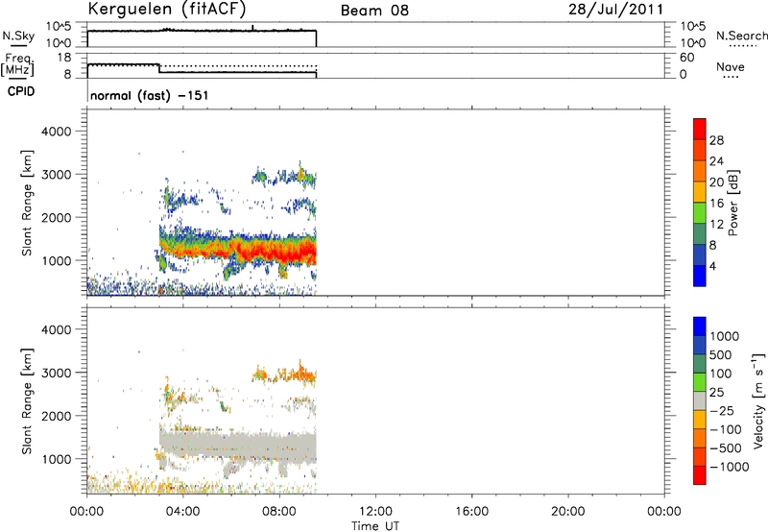The image size is (768, 532).
Task: Click the "Freq. [MHz]" axis label
Action: click(x=17, y=64)
